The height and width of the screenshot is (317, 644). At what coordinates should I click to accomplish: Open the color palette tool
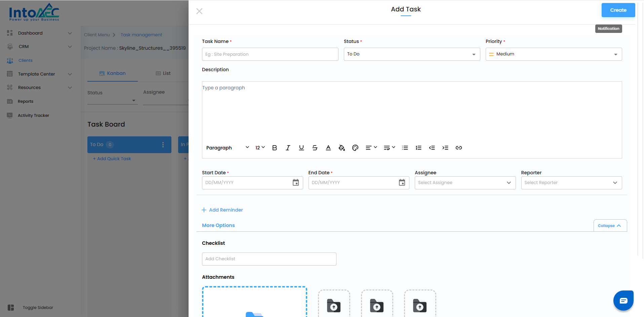coord(355,148)
